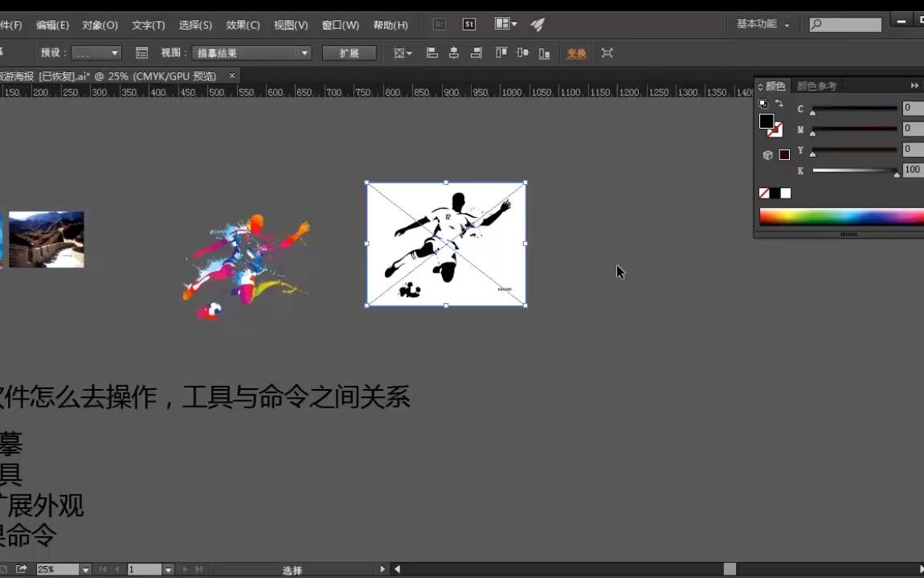Screen dimensions: 924x578
Task: Click the swap fill and stroke arrows
Action: pyautogui.click(x=779, y=104)
